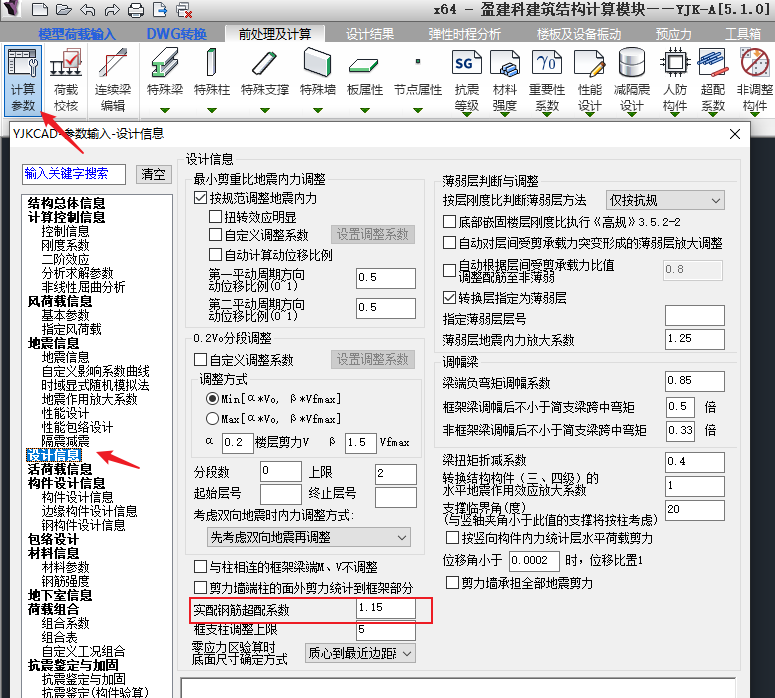Expand the 节点属性 dropdown arrow
775x698 pixels.
click(x=418, y=110)
